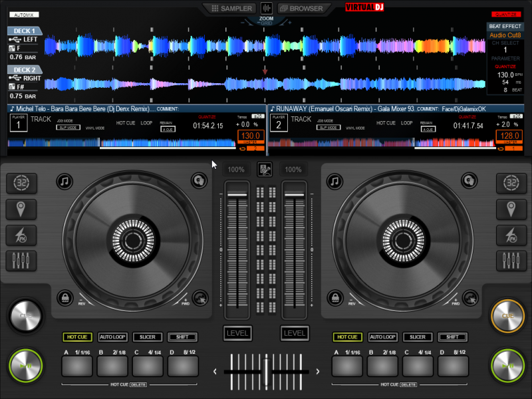Click the right deck CUE button
This screenshot has width=532, height=399.
click(x=507, y=316)
